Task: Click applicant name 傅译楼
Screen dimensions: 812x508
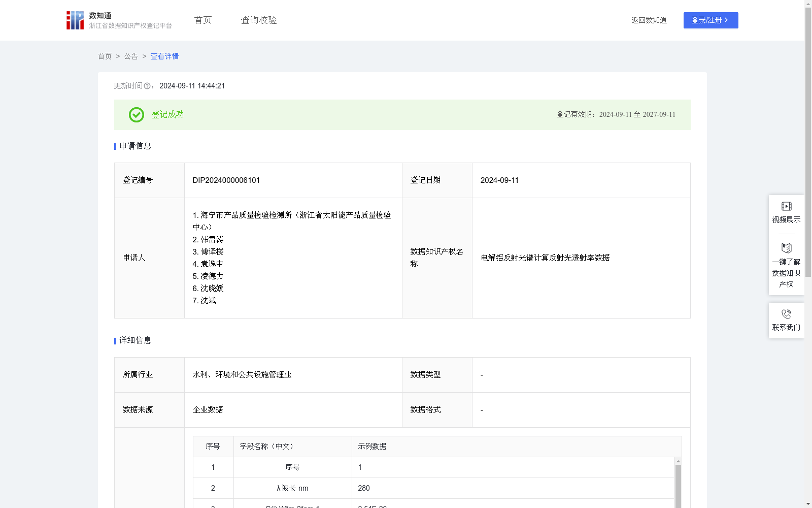Action: 212,252
